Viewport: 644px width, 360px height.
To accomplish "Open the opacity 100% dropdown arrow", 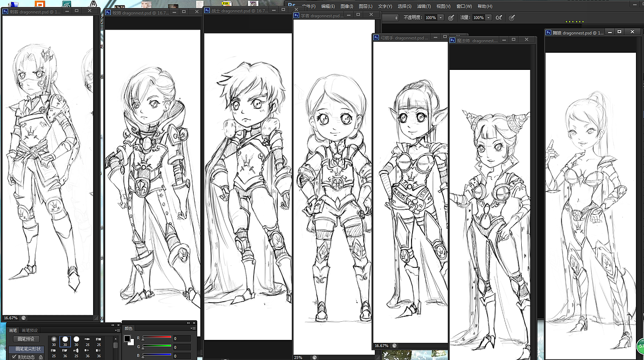I will tap(441, 18).
